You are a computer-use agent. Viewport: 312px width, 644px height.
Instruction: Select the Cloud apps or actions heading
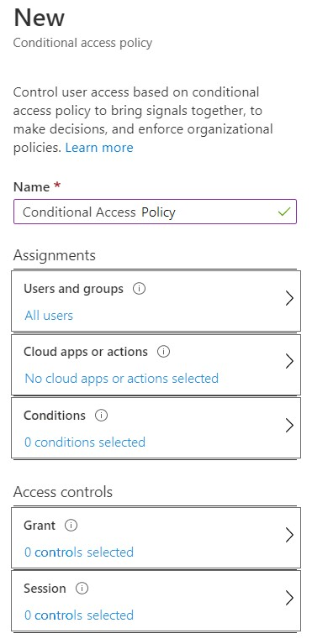tap(86, 352)
